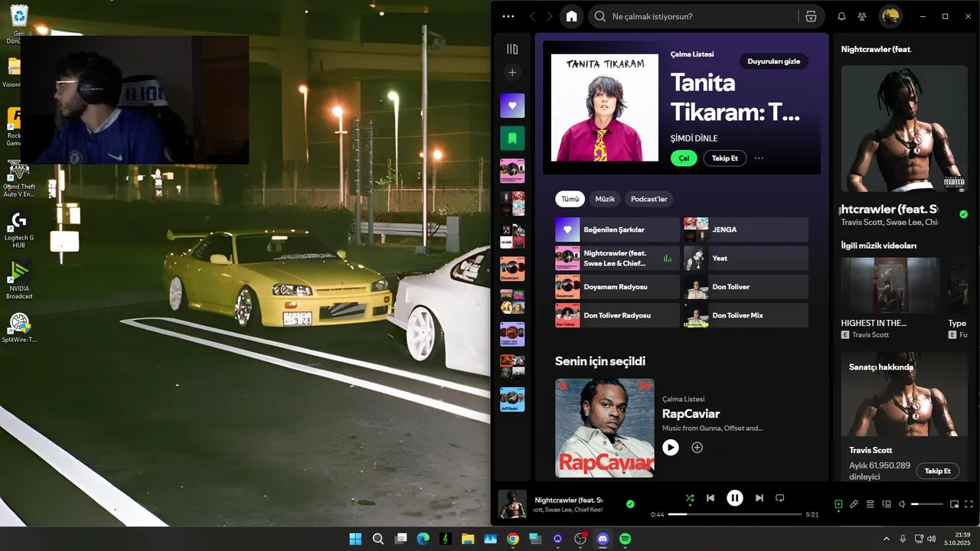Play RapCaviar with the white play button
The height and width of the screenshot is (551, 980).
coord(671,448)
